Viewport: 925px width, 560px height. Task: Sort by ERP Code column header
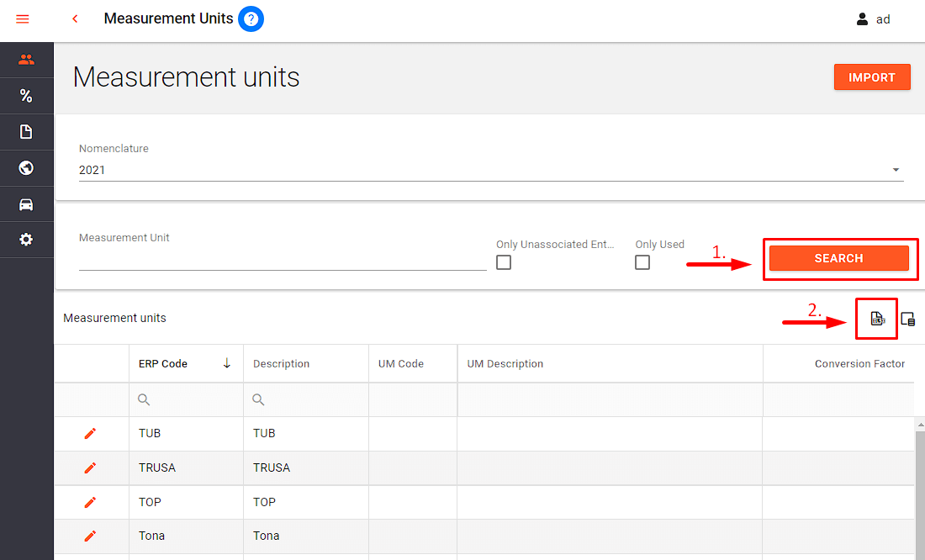coord(163,363)
